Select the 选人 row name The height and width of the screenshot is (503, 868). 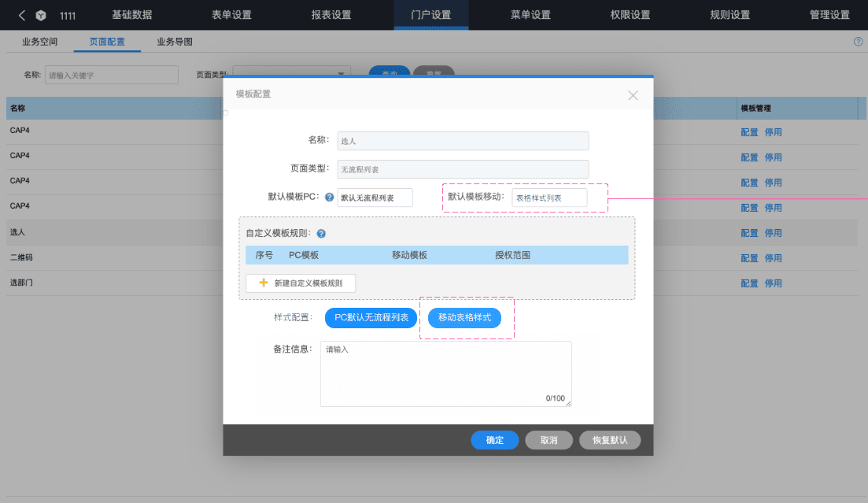tap(17, 232)
